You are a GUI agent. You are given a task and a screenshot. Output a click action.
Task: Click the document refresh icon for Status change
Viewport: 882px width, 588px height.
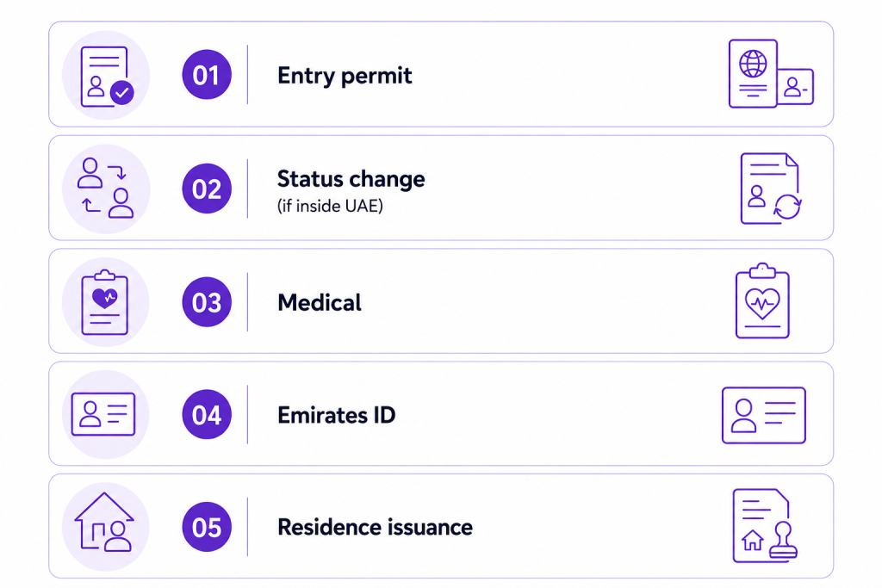pyautogui.click(x=771, y=189)
